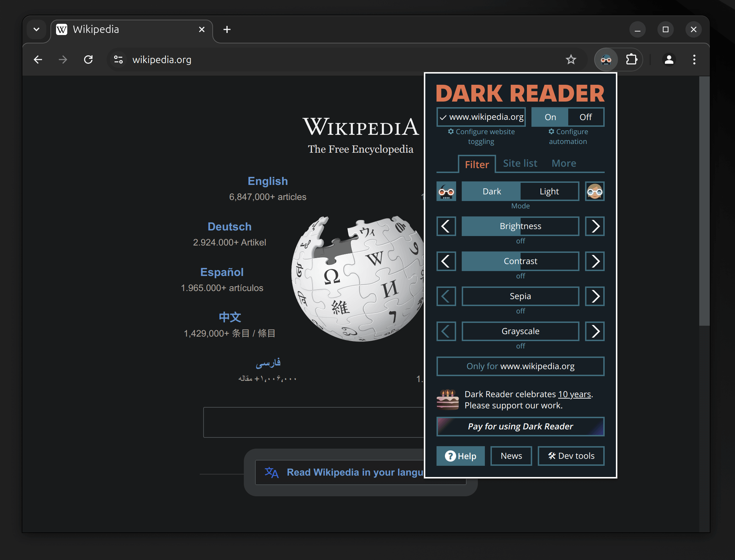Click the sun face icon beside Light mode
Screen dimensions: 735x560
pyautogui.click(x=595, y=191)
